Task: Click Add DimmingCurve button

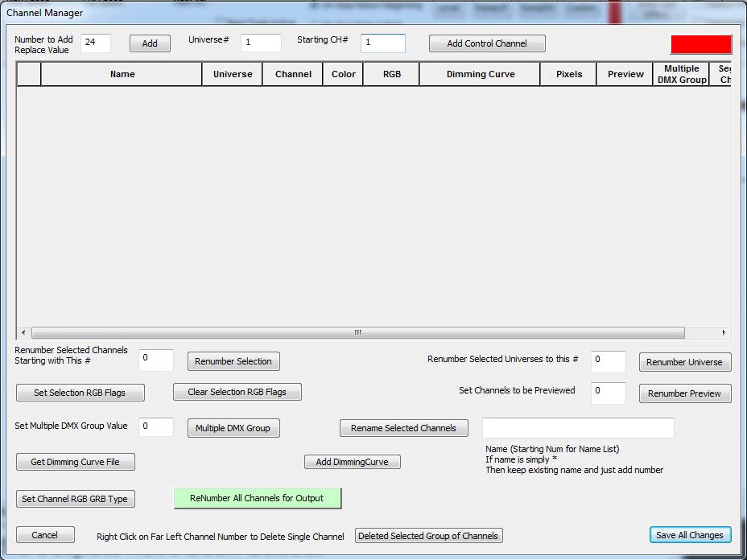Action: pyautogui.click(x=353, y=462)
